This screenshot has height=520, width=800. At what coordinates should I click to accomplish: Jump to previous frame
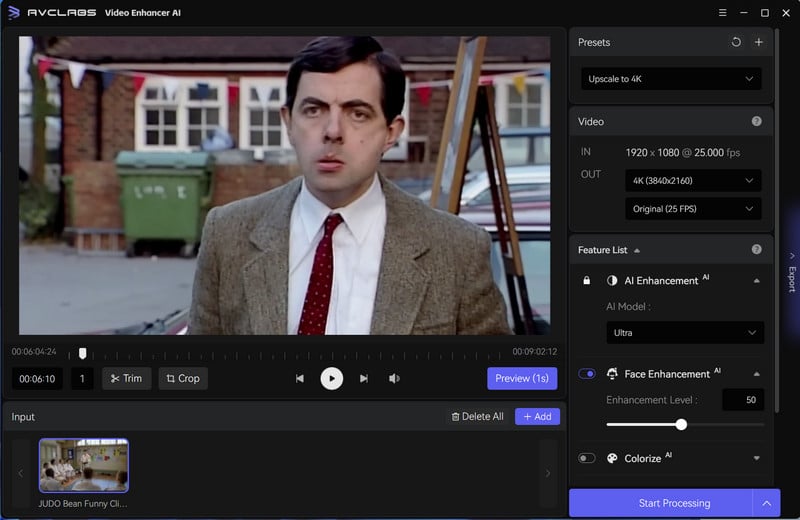click(x=299, y=379)
